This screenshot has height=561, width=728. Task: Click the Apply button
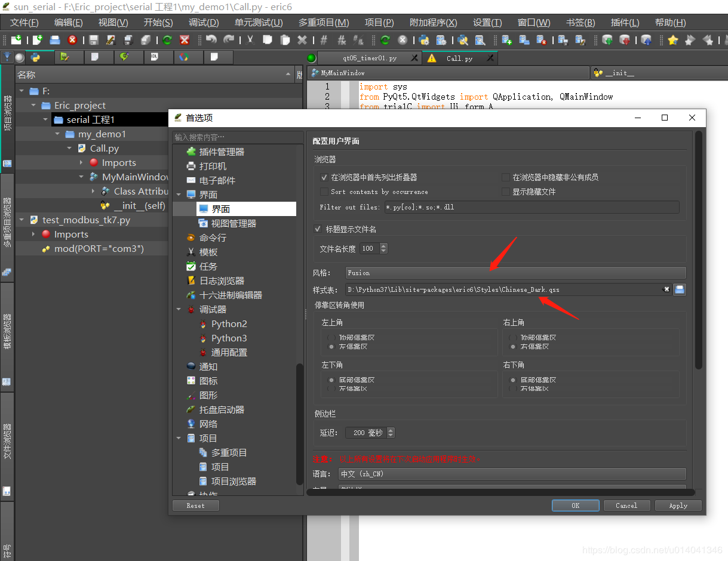pyautogui.click(x=678, y=505)
